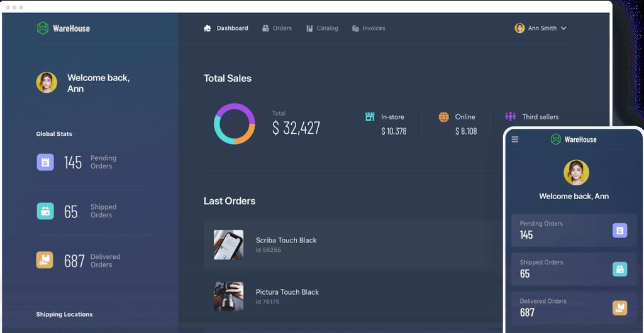
Task: Click the Online globe icon
Action: tap(443, 117)
